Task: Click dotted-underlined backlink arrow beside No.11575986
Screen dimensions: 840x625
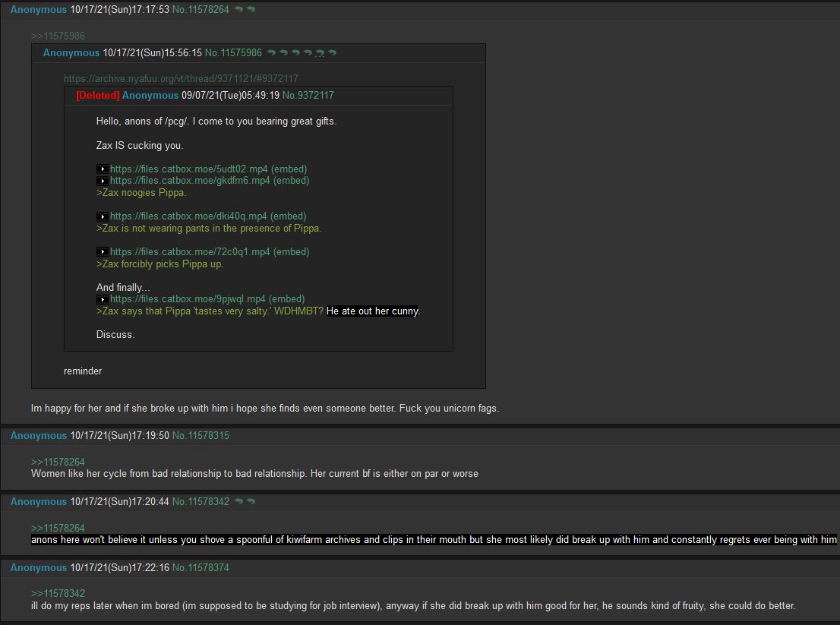Action: tap(320, 52)
